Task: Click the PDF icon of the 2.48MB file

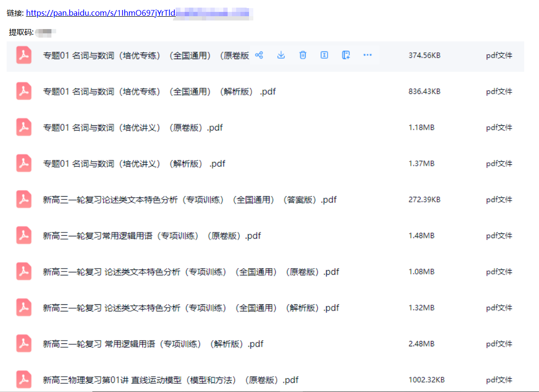Action: click(x=24, y=344)
